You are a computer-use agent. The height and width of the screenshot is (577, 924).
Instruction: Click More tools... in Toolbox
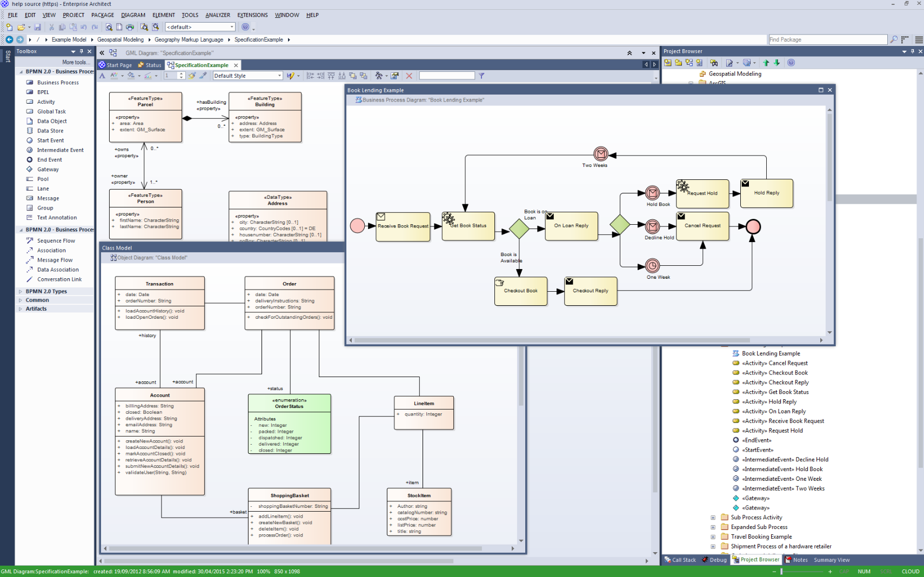(x=76, y=62)
